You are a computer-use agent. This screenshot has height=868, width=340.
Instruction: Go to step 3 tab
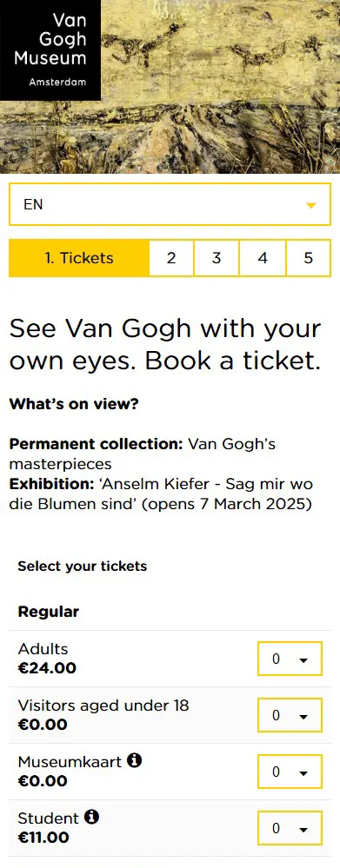coord(217,258)
